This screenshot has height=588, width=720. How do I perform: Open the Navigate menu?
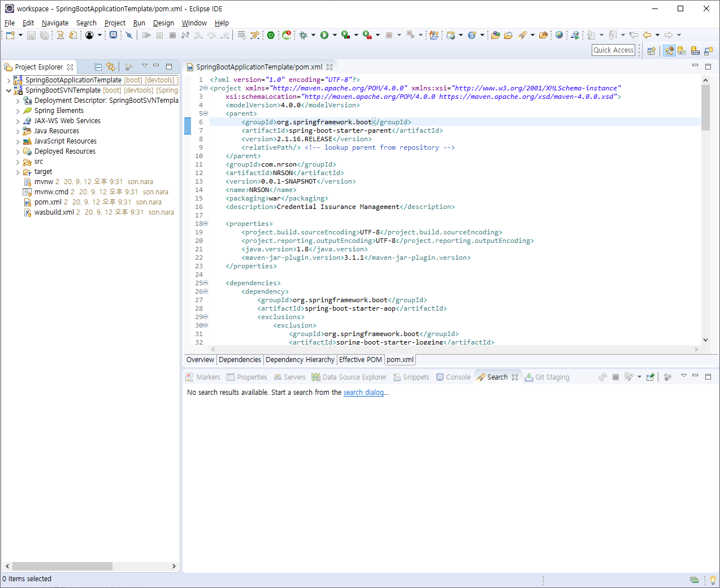coord(55,23)
